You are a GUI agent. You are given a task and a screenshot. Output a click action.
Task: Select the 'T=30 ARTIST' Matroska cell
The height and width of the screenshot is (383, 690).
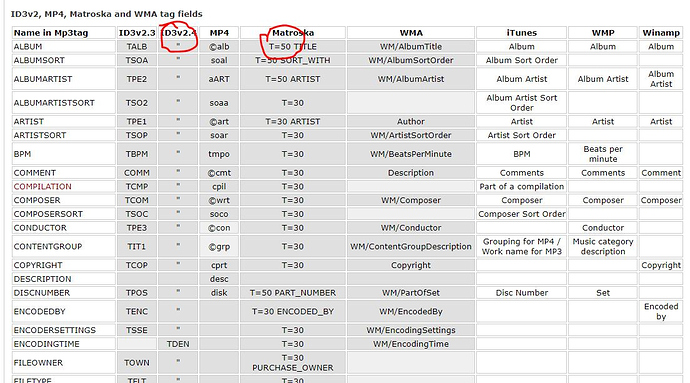pos(293,122)
